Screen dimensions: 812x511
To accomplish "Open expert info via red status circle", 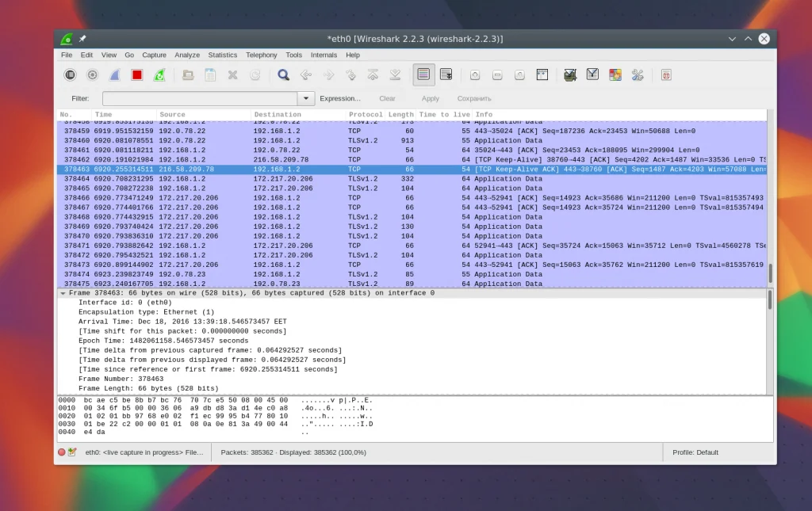I will point(62,452).
